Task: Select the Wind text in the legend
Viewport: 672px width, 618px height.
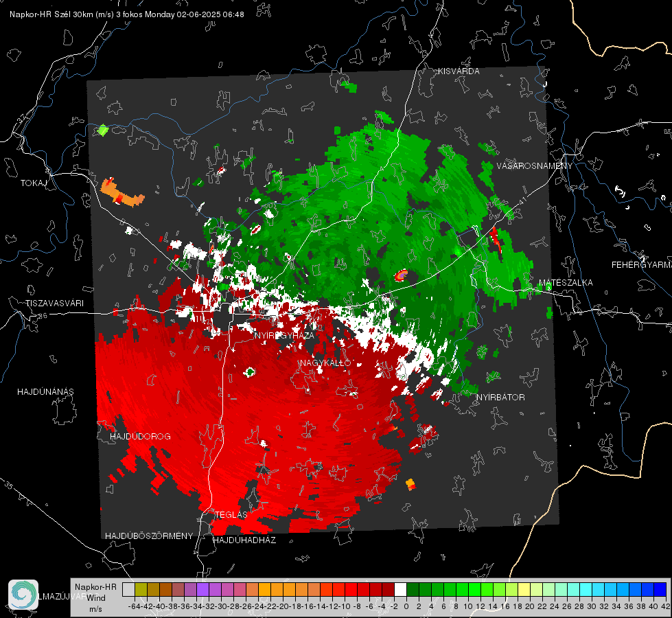Action: tap(96, 598)
